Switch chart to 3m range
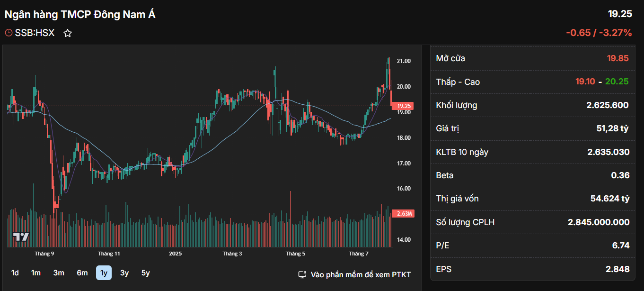The width and height of the screenshot is (644, 291). (59, 273)
